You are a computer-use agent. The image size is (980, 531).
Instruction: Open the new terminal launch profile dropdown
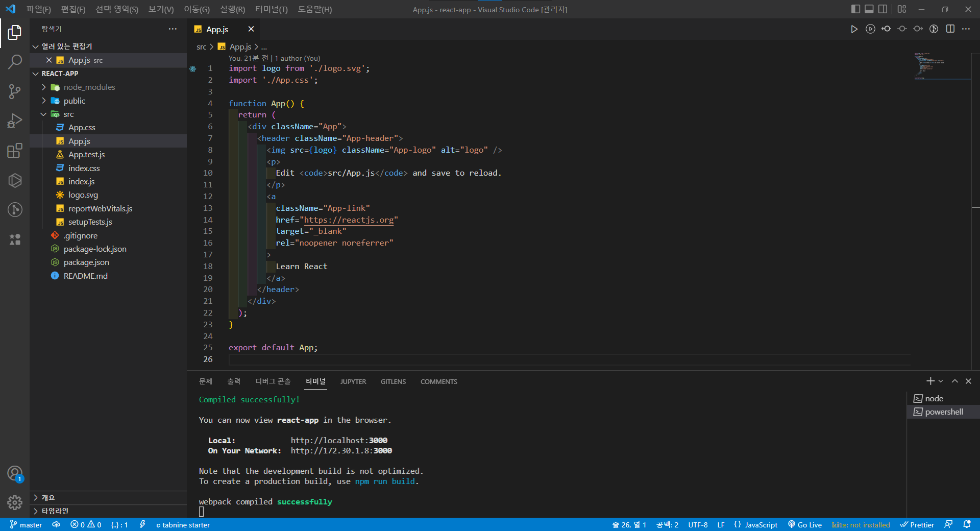(941, 381)
